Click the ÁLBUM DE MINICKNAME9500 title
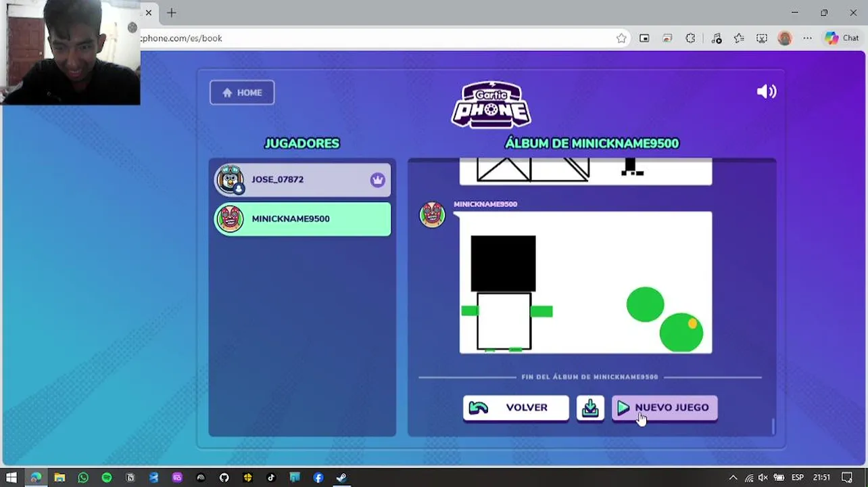Image resolution: width=868 pixels, height=487 pixels. click(x=592, y=143)
